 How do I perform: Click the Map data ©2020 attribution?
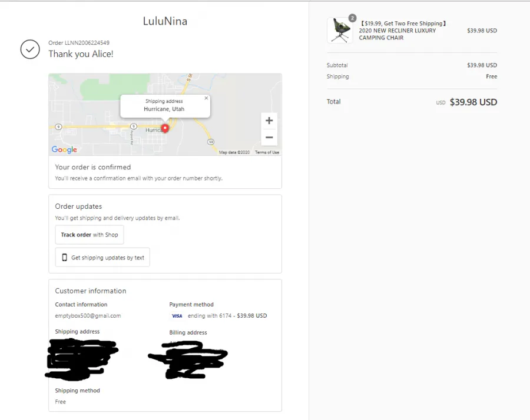click(234, 152)
